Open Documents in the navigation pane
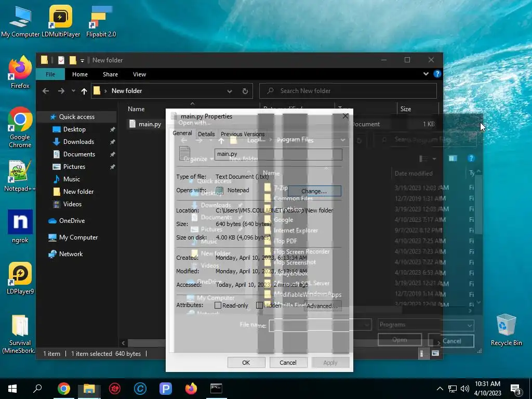The width and height of the screenshot is (532, 399). point(79,154)
